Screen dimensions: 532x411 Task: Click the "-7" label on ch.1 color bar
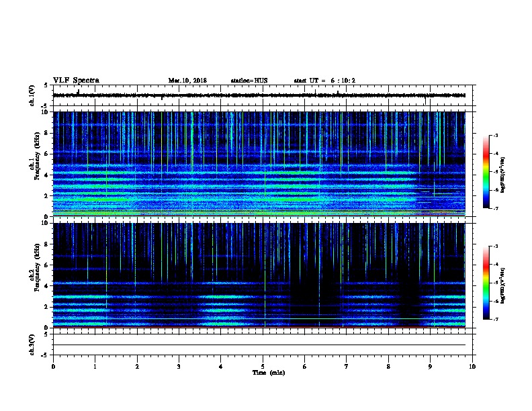coord(495,208)
